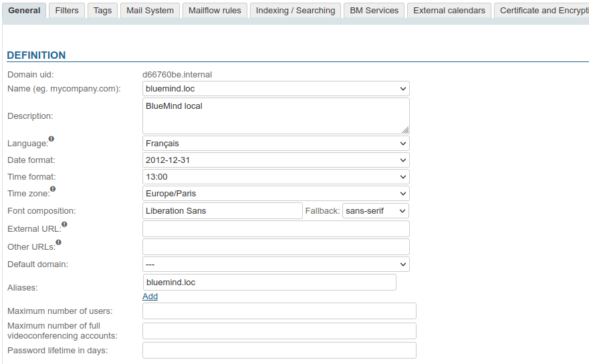Open the Date format dropdown

pos(275,160)
